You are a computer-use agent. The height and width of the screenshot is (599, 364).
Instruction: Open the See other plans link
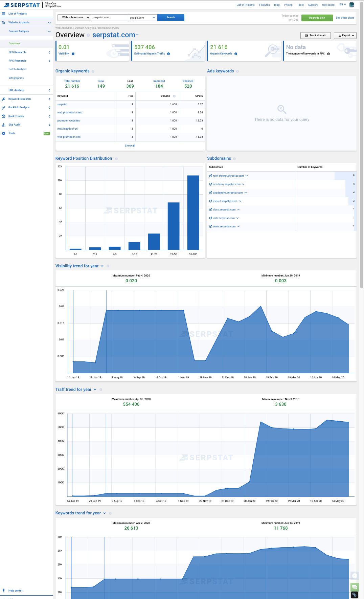[x=345, y=18]
